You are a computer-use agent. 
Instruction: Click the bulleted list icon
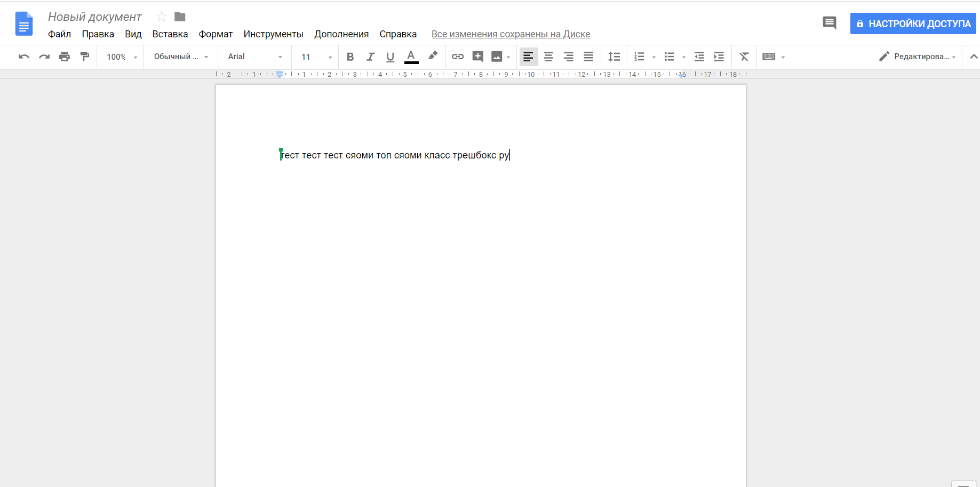coord(669,57)
